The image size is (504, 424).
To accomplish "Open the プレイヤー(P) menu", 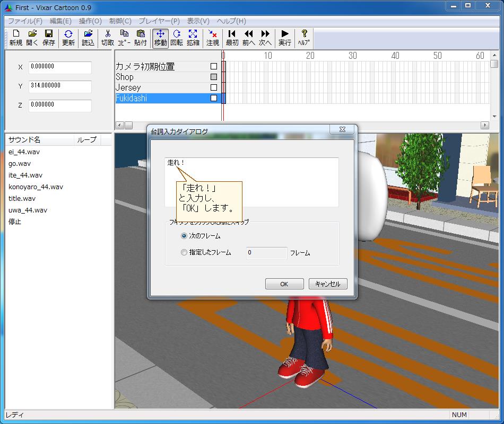I will 159,21.
